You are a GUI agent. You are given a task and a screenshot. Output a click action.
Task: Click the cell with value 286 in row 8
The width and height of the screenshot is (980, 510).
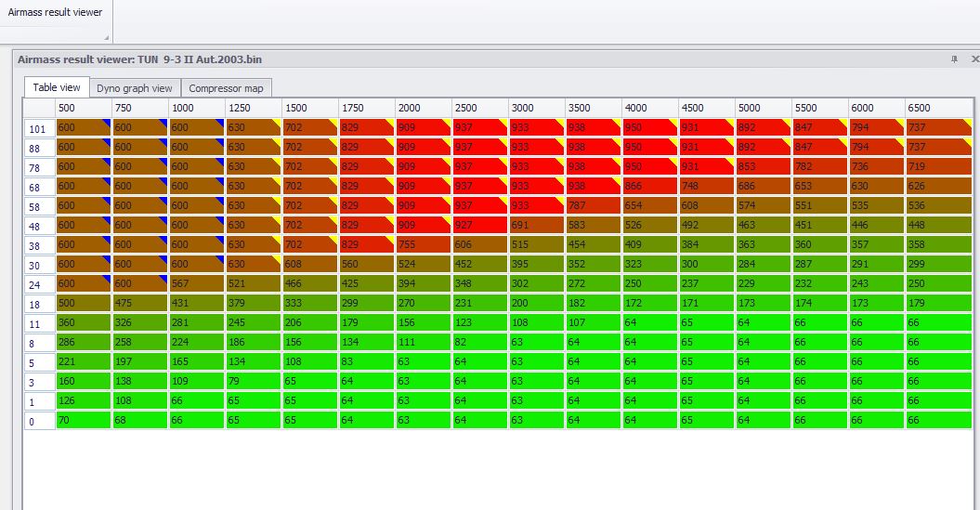(x=84, y=342)
